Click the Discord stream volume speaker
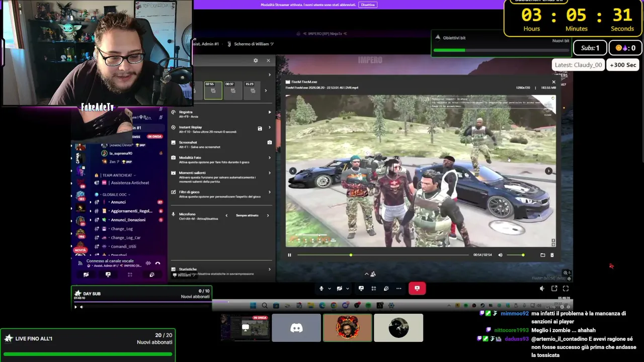The image size is (644, 362). (542, 289)
